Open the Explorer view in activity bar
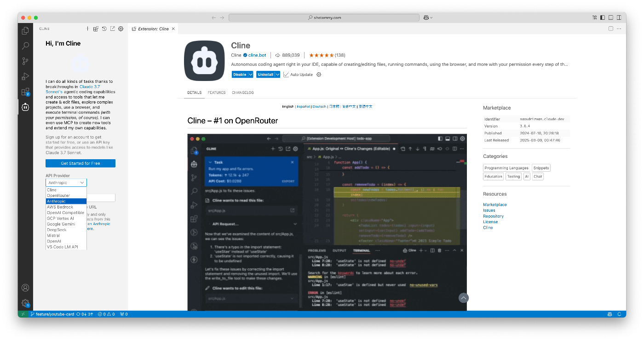Viewport: 644px width, 341px height. tap(25, 31)
